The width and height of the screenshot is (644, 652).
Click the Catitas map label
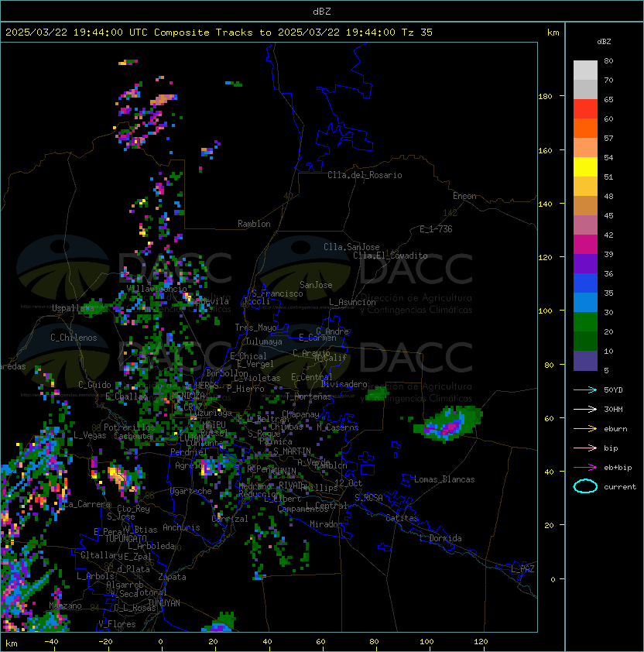point(402,518)
